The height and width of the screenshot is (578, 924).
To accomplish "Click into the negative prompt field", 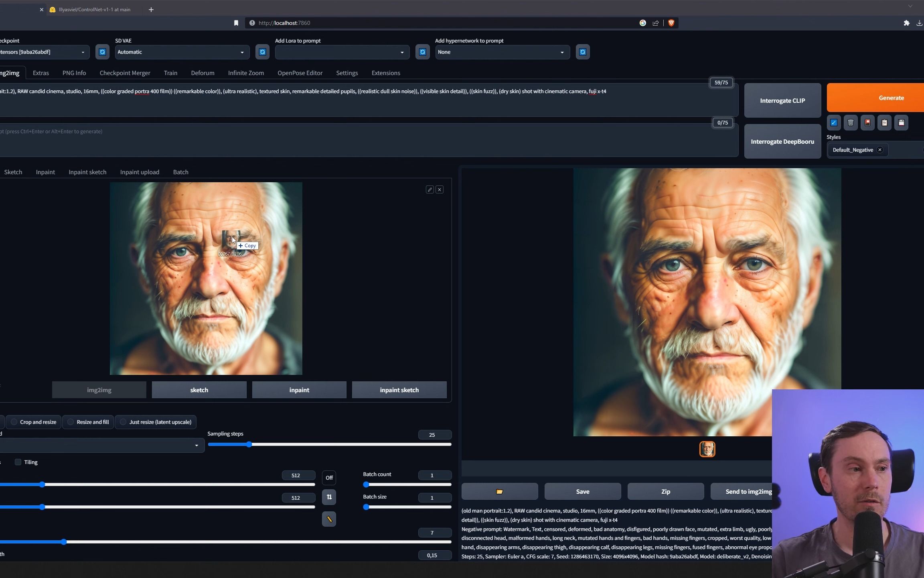I will pos(368,140).
